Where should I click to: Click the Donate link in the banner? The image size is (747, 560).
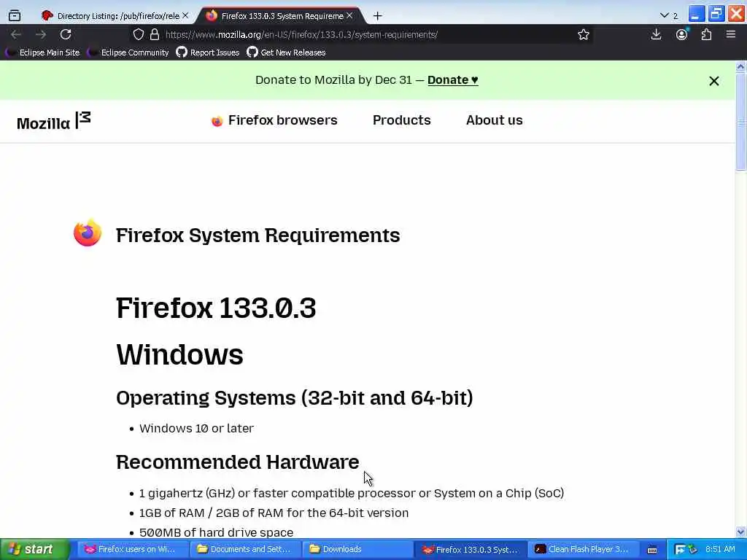(x=452, y=80)
